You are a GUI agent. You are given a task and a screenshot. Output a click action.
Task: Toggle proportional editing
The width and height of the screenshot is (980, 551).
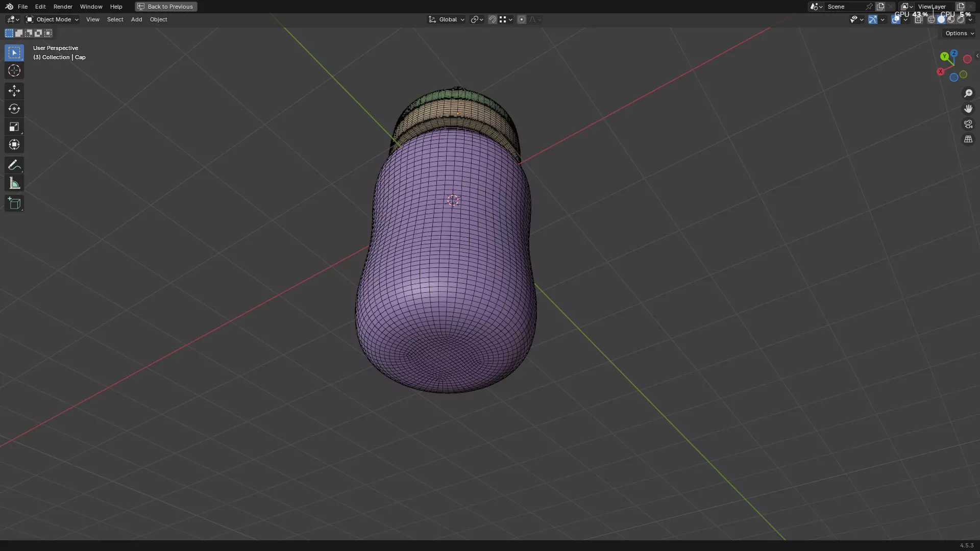tap(521, 19)
